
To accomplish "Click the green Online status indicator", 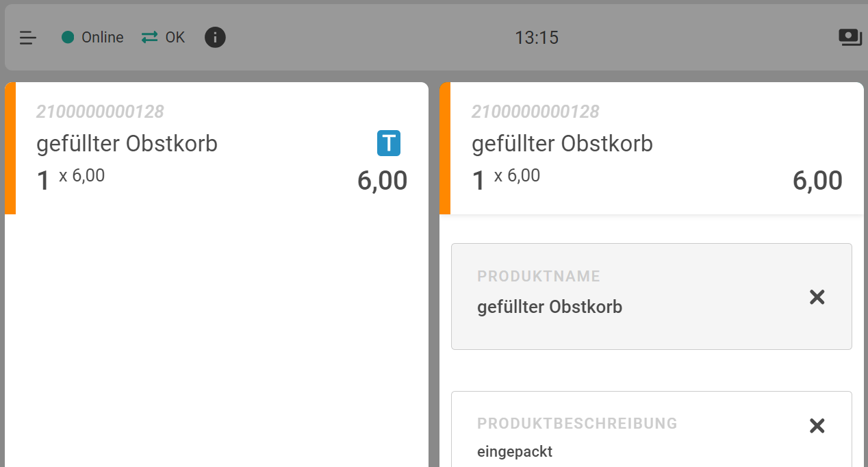I will click(68, 38).
